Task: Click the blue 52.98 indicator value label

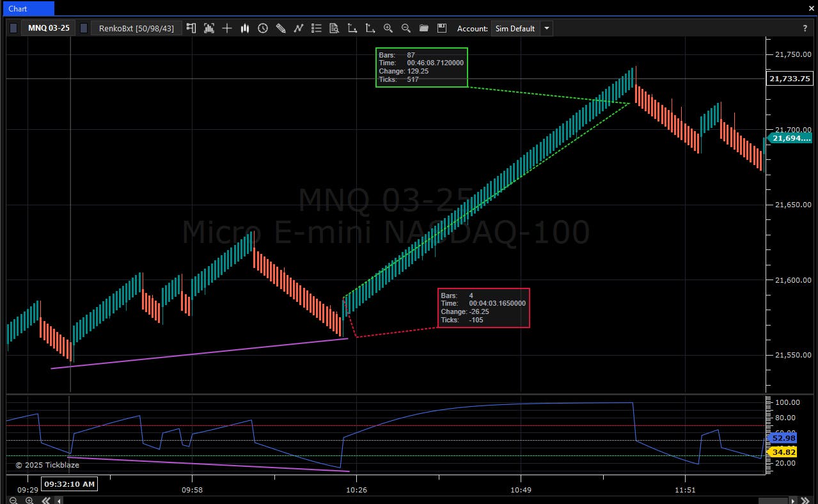Action: pyautogui.click(x=783, y=438)
